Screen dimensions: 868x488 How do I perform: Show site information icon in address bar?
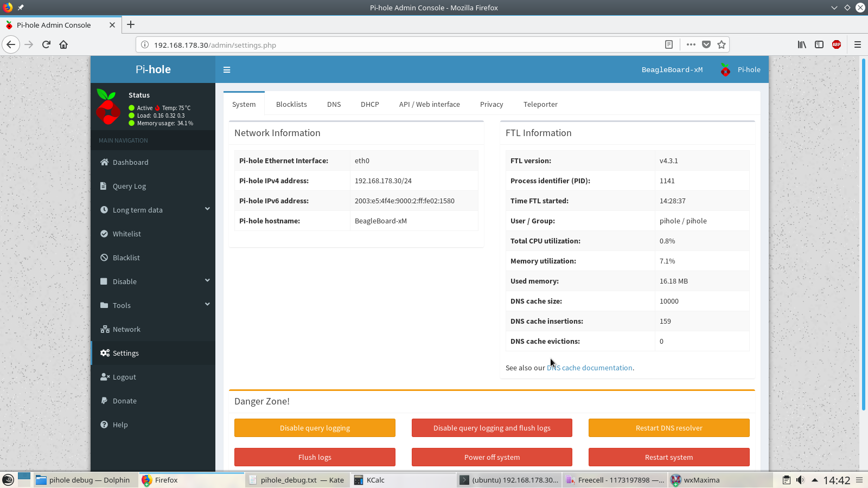(x=145, y=45)
